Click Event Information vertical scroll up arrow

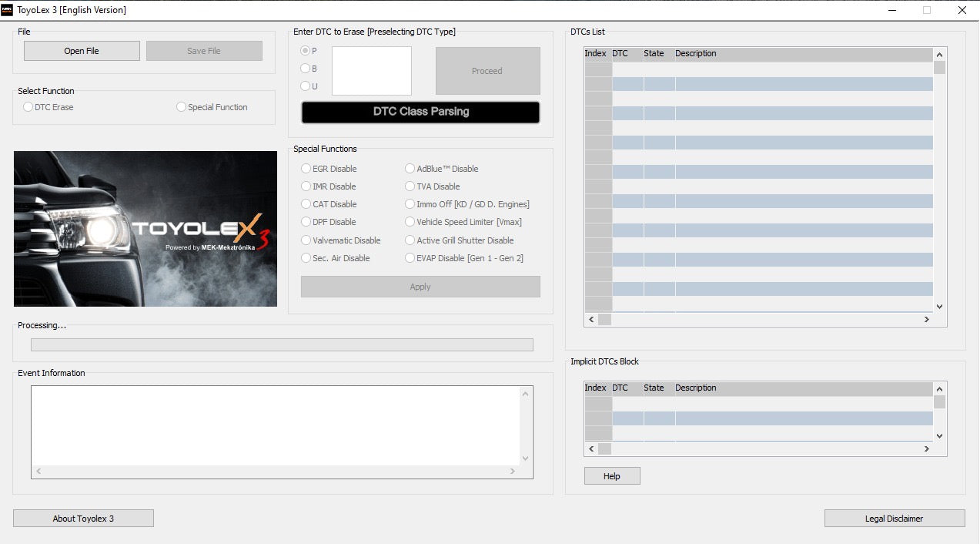526,394
